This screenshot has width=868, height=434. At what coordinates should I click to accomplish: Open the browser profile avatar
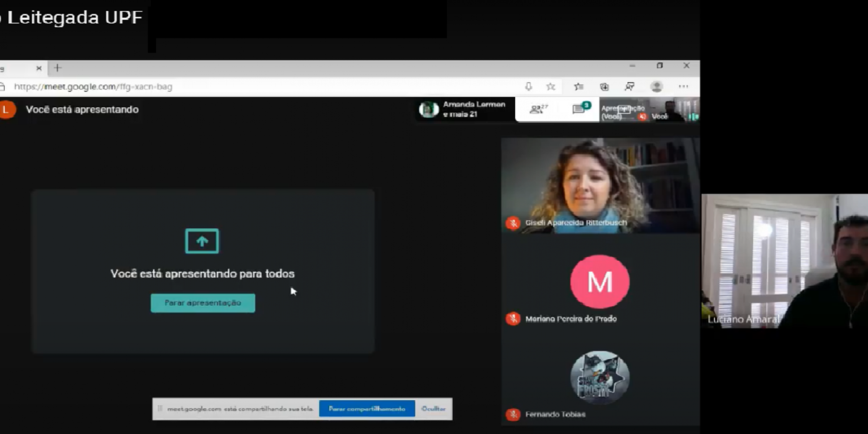pyautogui.click(x=656, y=87)
